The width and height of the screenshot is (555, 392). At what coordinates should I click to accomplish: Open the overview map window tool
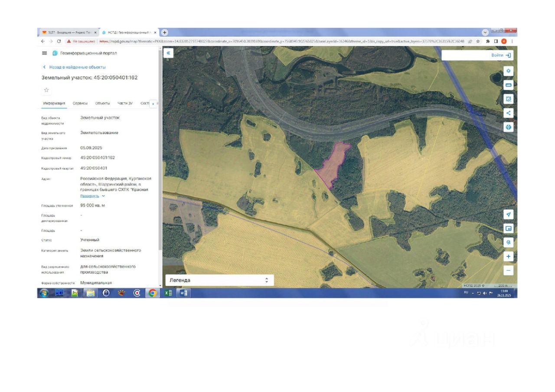point(509,228)
